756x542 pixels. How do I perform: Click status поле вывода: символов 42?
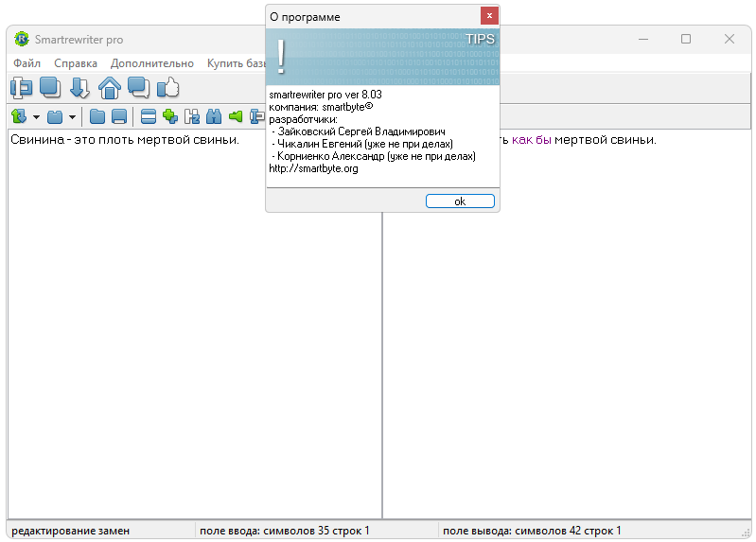click(x=532, y=531)
